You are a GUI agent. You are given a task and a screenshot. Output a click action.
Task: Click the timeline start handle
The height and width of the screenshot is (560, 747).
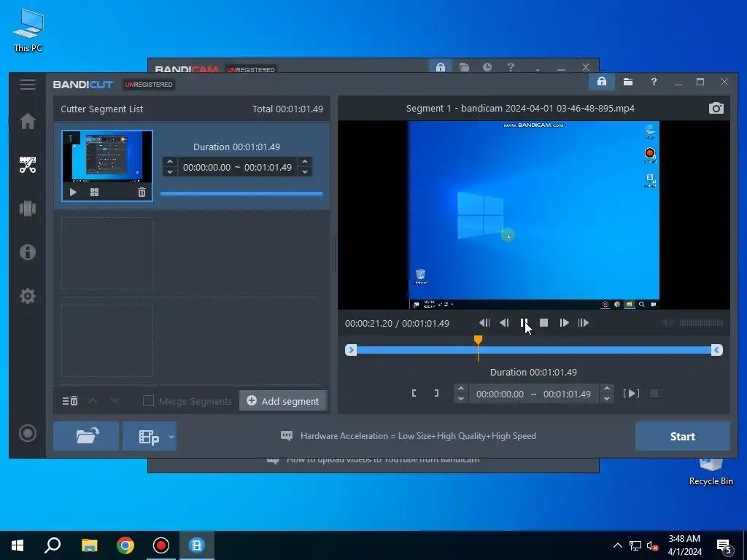pos(351,350)
